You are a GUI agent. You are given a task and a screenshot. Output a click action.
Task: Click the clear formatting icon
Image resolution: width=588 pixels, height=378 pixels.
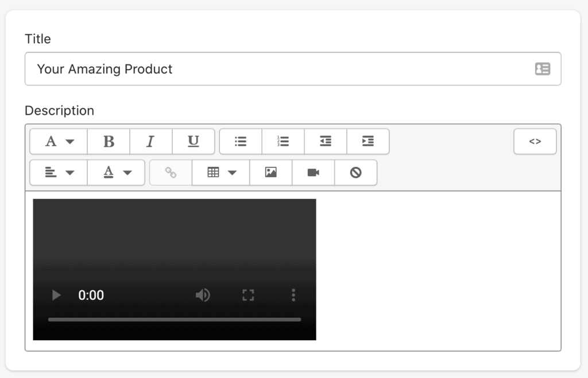(x=356, y=173)
